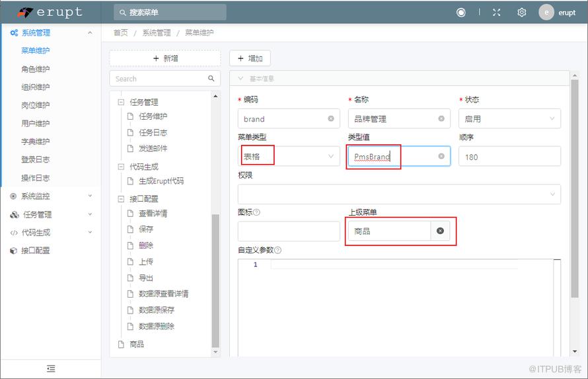Viewport: 588px width, 379px height.
Task: Collapse the 接口配置 tree node
Action: pos(121,199)
